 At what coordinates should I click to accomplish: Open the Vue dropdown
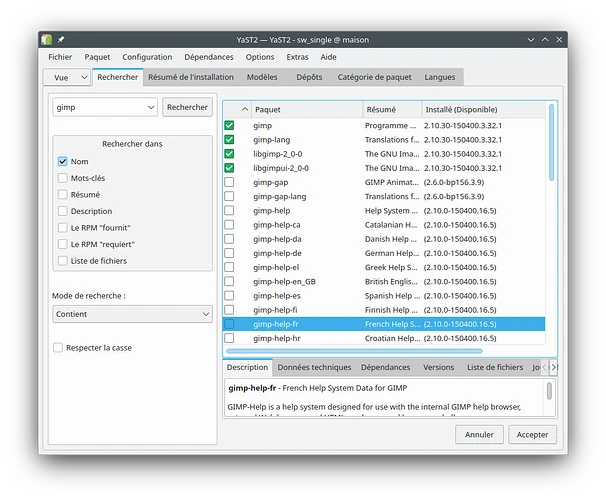point(67,77)
